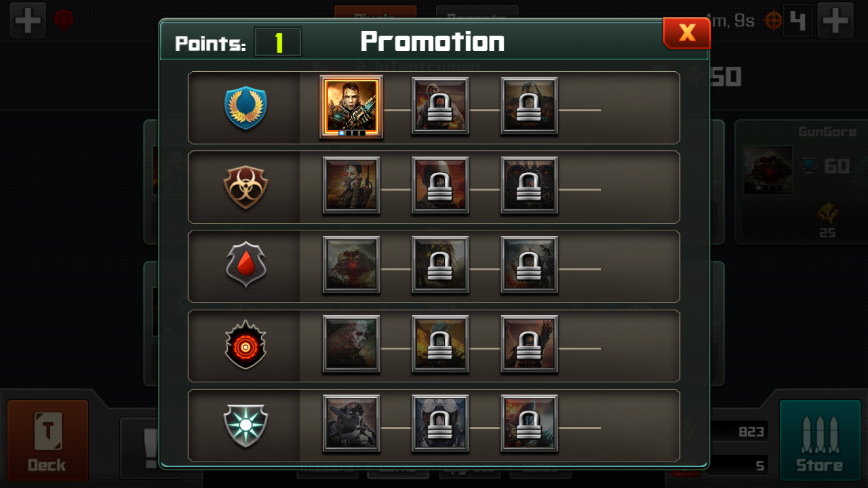Open the Store button
This screenshot has height=488, width=868.
pyautogui.click(x=820, y=439)
